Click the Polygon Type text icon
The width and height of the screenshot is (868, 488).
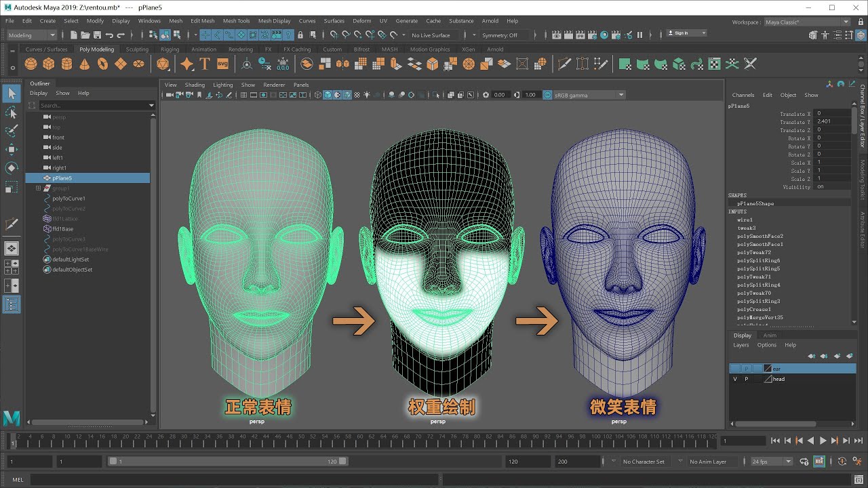(205, 64)
